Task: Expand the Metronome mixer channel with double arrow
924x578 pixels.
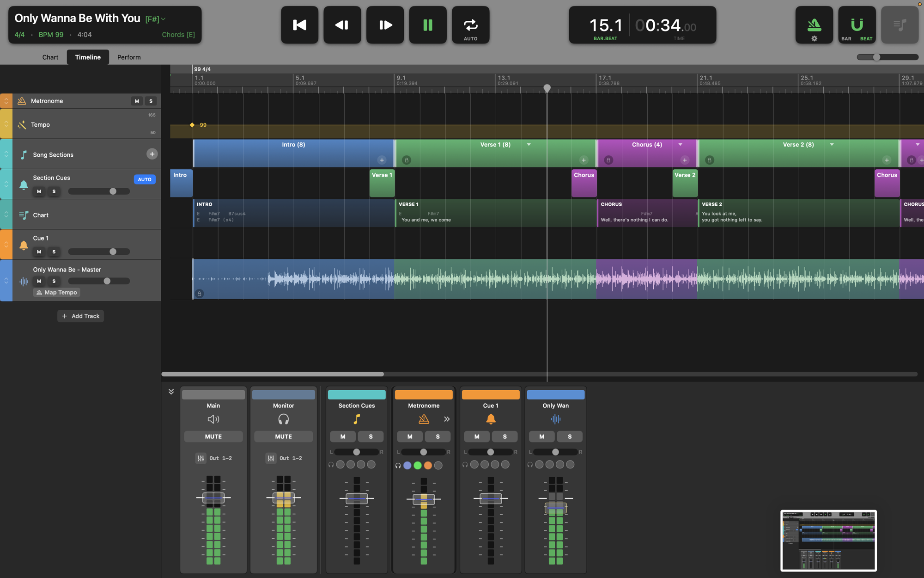Action: pyautogui.click(x=447, y=419)
